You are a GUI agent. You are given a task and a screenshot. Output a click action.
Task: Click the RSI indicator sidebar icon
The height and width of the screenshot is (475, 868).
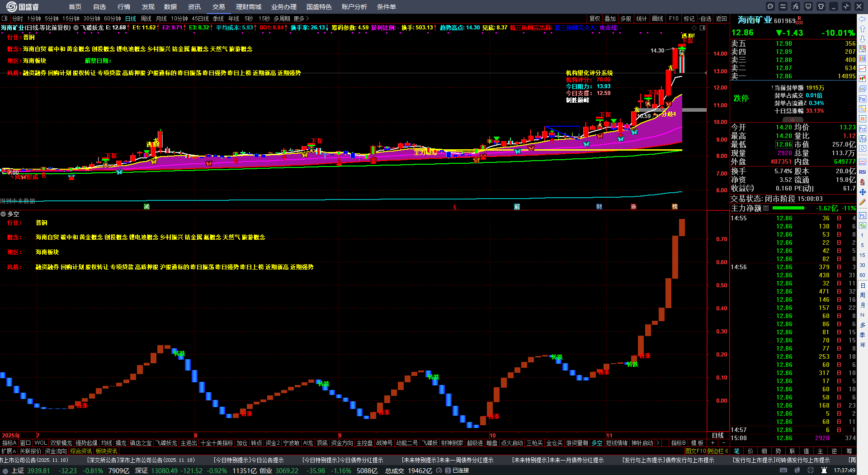pos(863,172)
